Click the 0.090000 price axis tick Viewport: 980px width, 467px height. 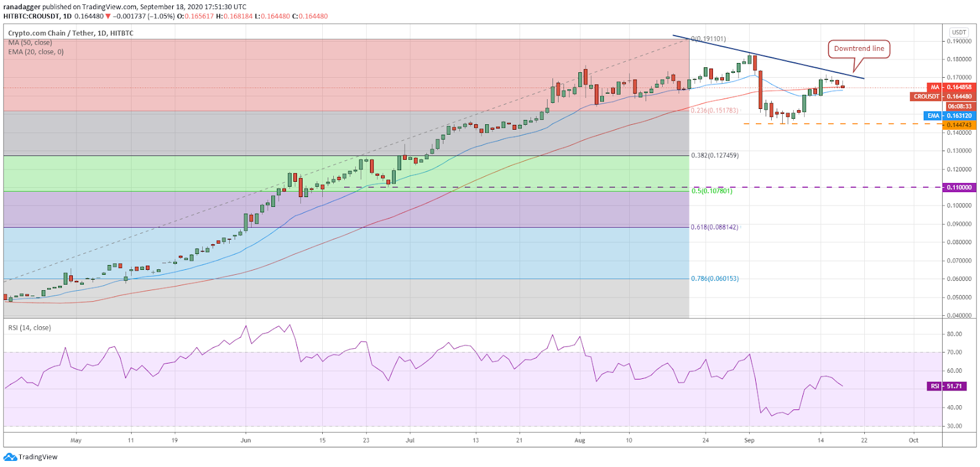coord(959,224)
